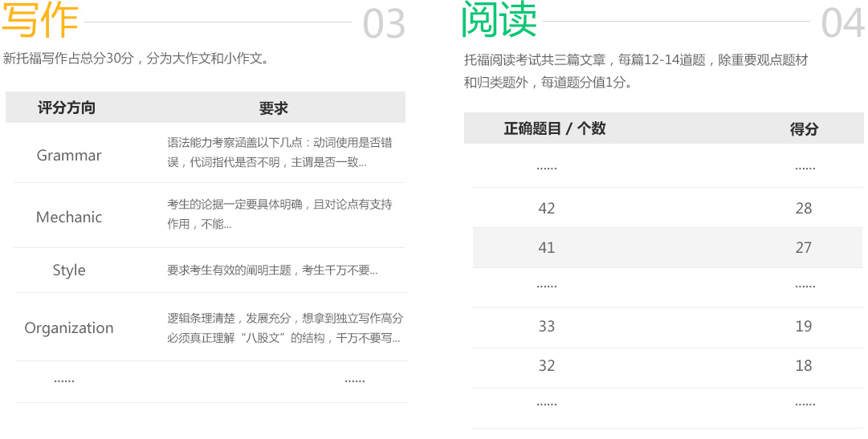The width and height of the screenshot is (868, 439).
Task: Click the highlighted cell 41
Action: [x=546, y=247]
